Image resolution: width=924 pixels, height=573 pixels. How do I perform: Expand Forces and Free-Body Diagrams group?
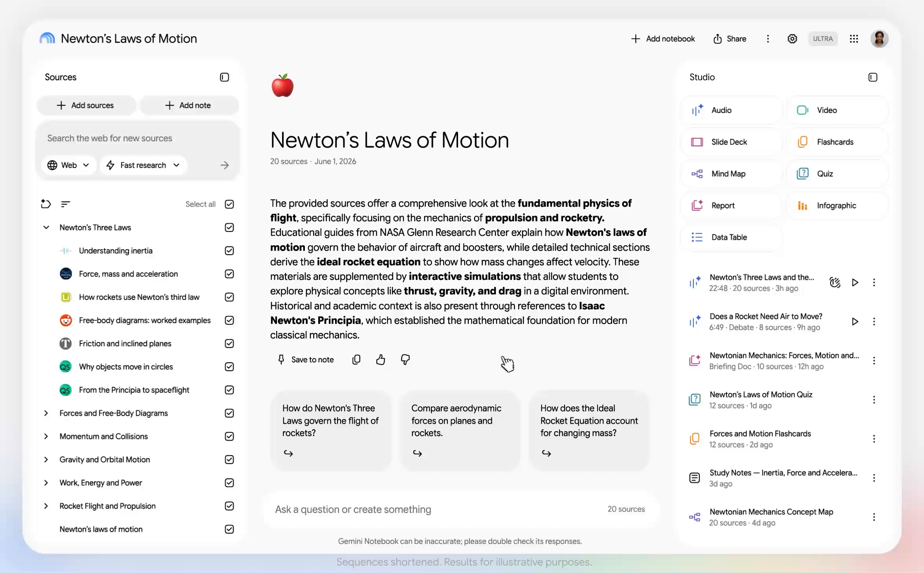[x=46, y=413]
